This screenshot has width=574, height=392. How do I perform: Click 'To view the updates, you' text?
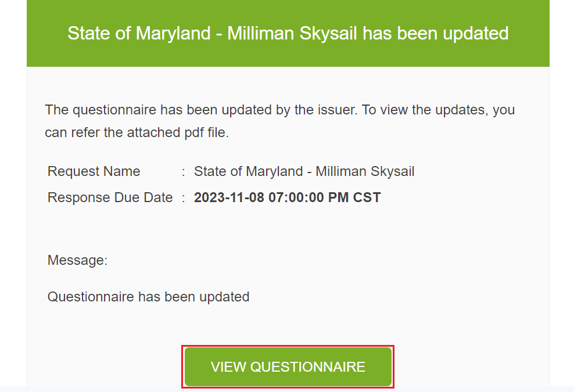pos(438,110)
